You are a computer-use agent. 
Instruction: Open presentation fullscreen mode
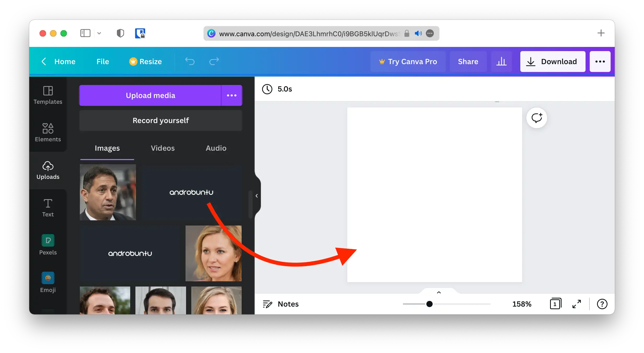tap(577, 304)
